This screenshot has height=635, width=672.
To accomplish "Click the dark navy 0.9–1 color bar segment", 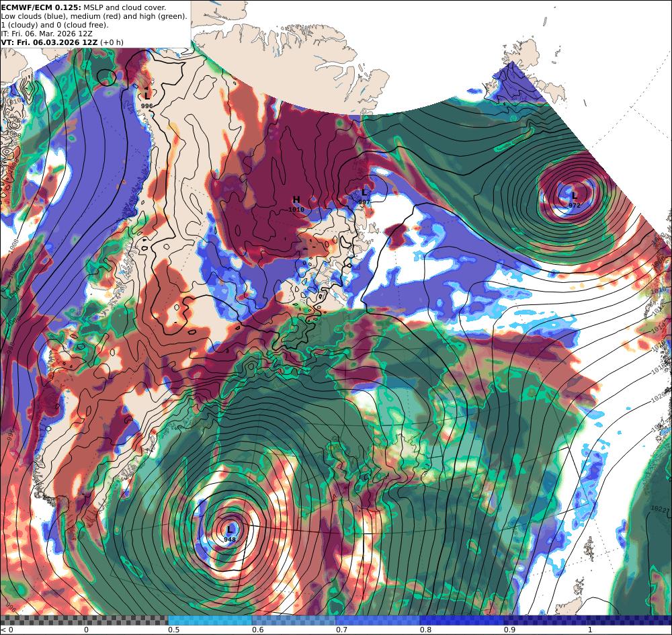I will click(587, 620).
